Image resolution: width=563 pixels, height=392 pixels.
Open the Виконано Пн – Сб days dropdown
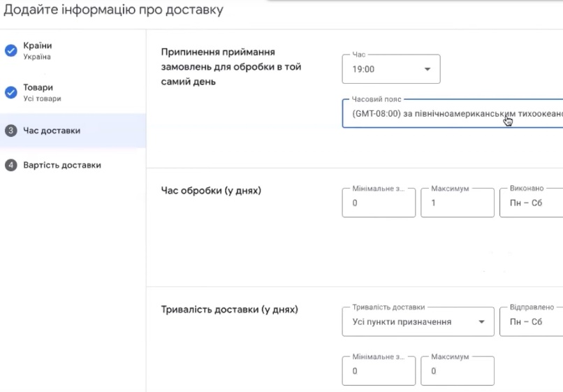[531, 203]
